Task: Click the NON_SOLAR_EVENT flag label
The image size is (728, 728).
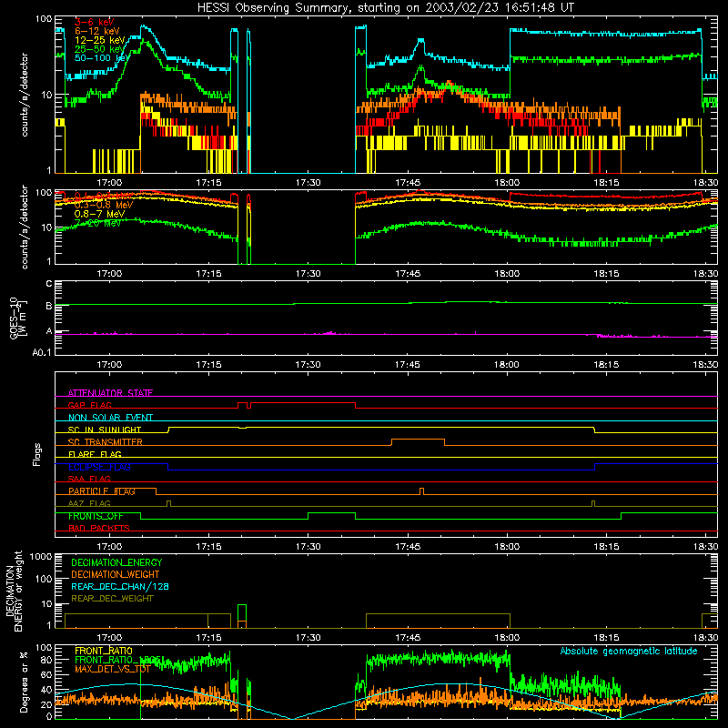Action: tap(110, 418)
